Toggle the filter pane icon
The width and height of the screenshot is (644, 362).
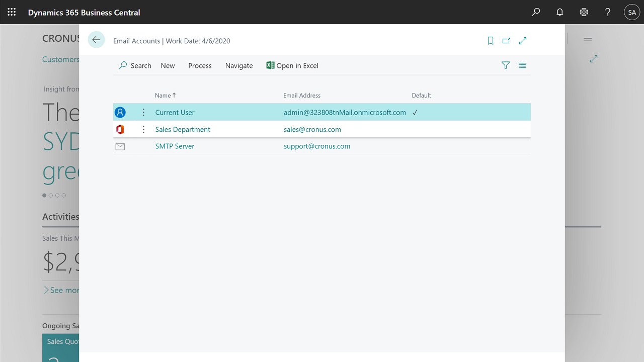tap(506, 65)
